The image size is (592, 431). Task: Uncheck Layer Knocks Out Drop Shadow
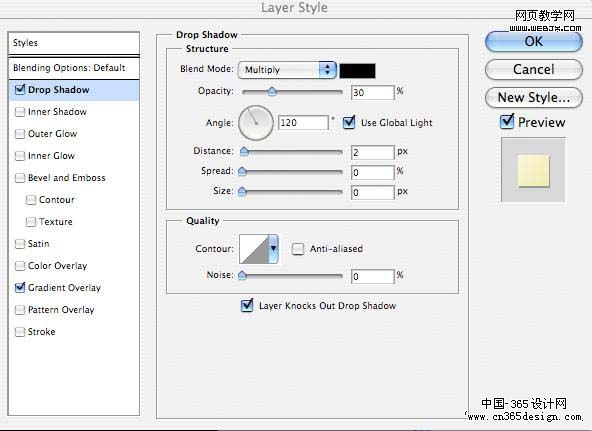pos(247,305)
